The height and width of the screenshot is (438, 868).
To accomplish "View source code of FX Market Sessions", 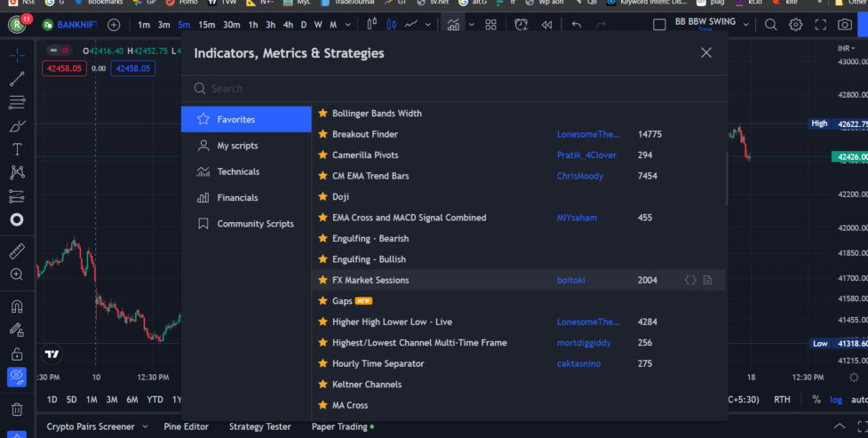I will tap(690, 280).
